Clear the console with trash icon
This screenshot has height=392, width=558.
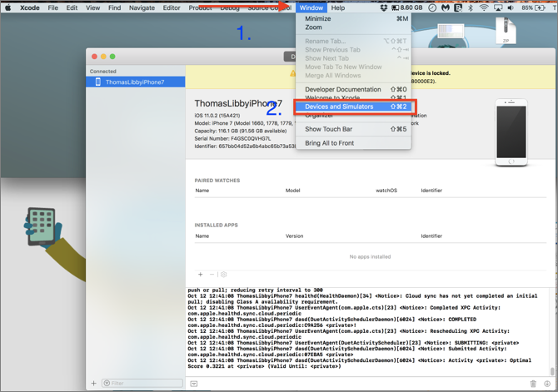click(533, 384)
